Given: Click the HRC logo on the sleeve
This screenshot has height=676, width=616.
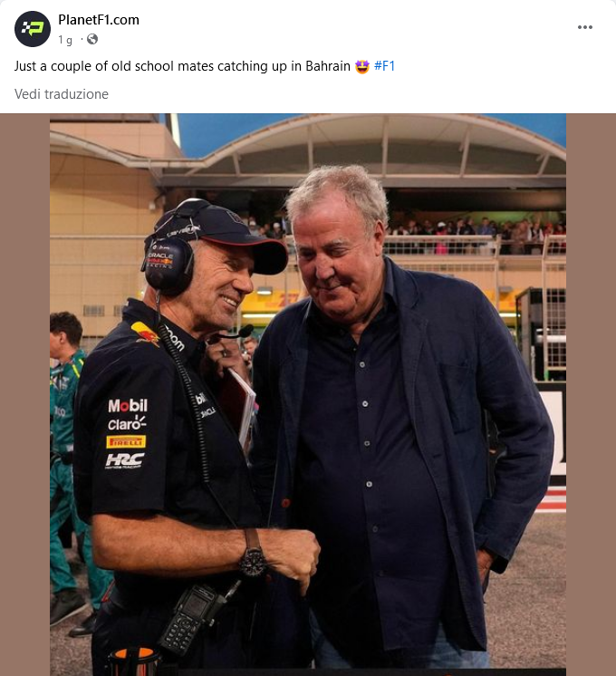Looking at the screenshot, I should click(125, 460).
